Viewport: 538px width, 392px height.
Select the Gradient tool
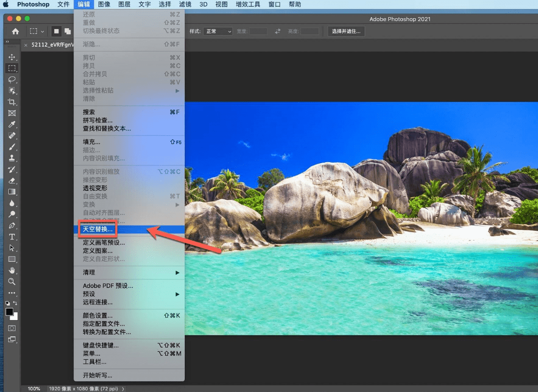point(12,192)
